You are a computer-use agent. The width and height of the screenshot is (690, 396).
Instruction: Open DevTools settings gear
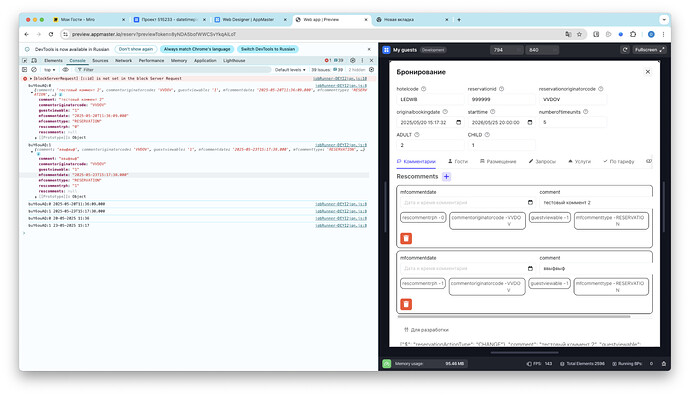pos(352,60)
